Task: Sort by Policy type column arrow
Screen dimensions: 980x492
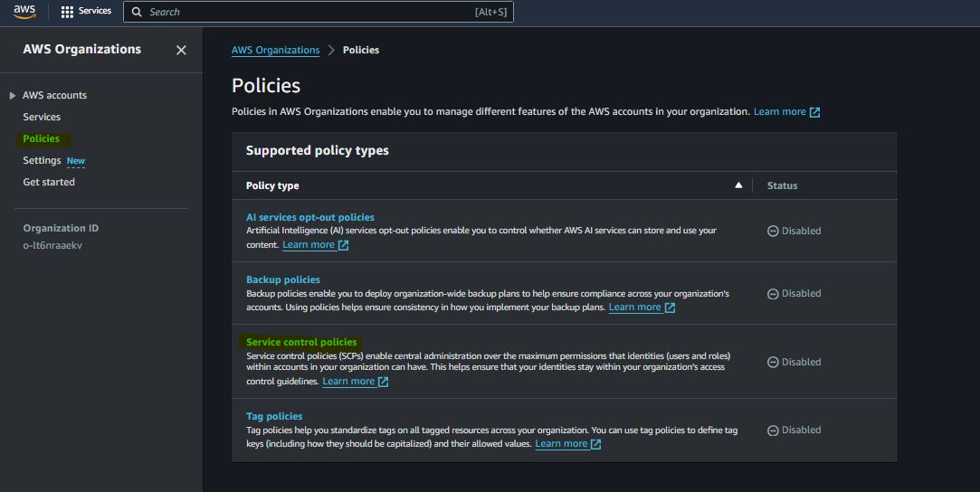Action: point(738,185)
